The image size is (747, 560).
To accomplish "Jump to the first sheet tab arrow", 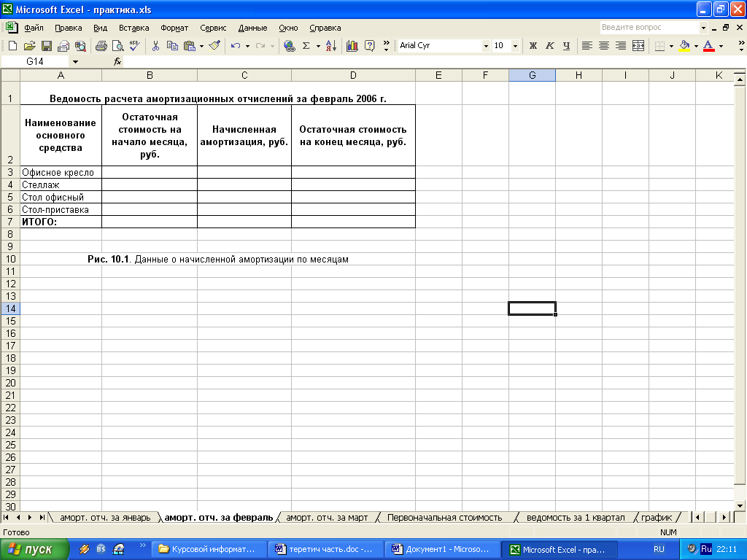I will [6, 518].
